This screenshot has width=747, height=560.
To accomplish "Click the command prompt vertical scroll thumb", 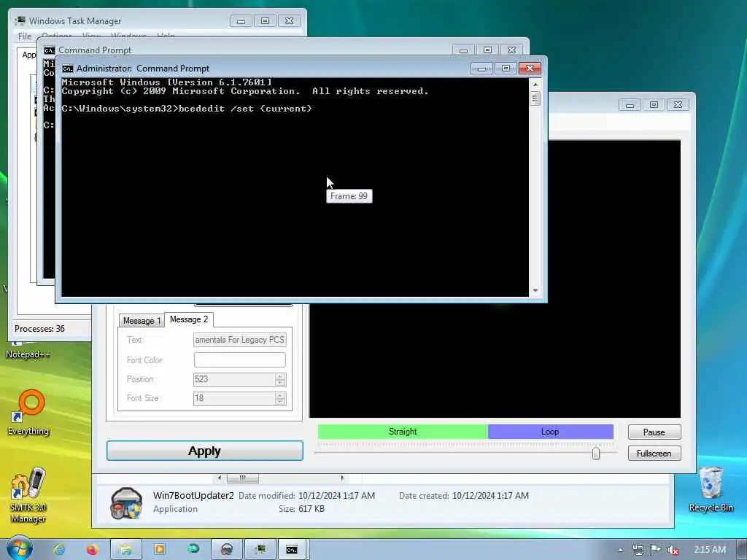I will [535, 98].
